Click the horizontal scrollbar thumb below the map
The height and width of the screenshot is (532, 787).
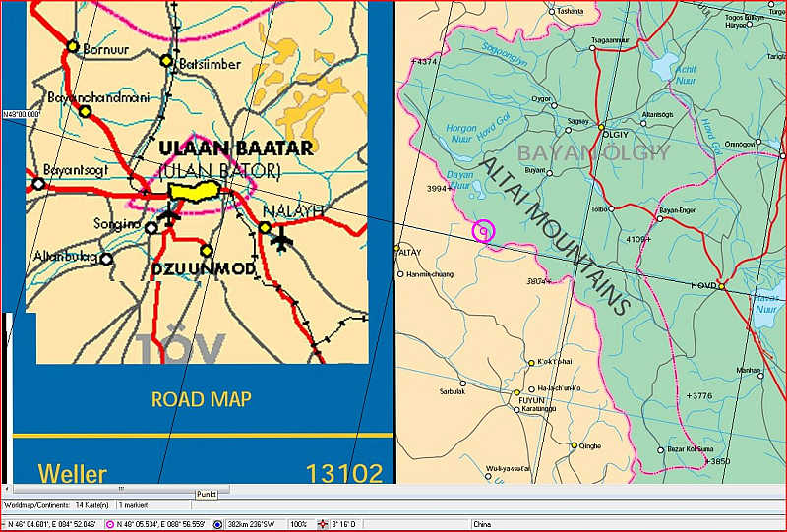pyautogui.click(x=121, y=489)
